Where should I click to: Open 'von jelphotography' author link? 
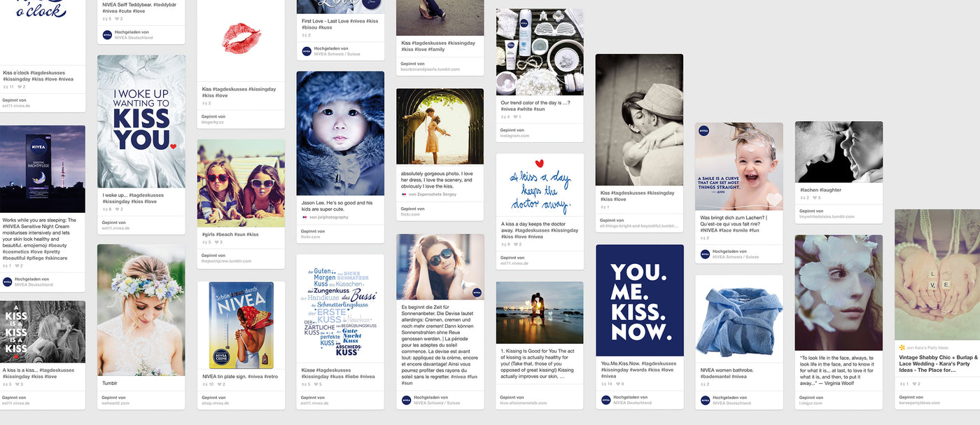click(x=329, y=217)
